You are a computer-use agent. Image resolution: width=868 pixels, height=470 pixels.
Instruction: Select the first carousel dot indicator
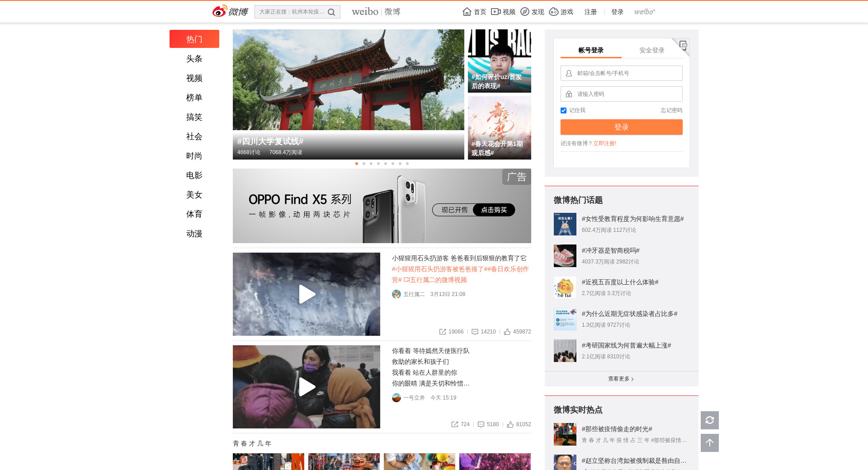(x=357, y=164)
